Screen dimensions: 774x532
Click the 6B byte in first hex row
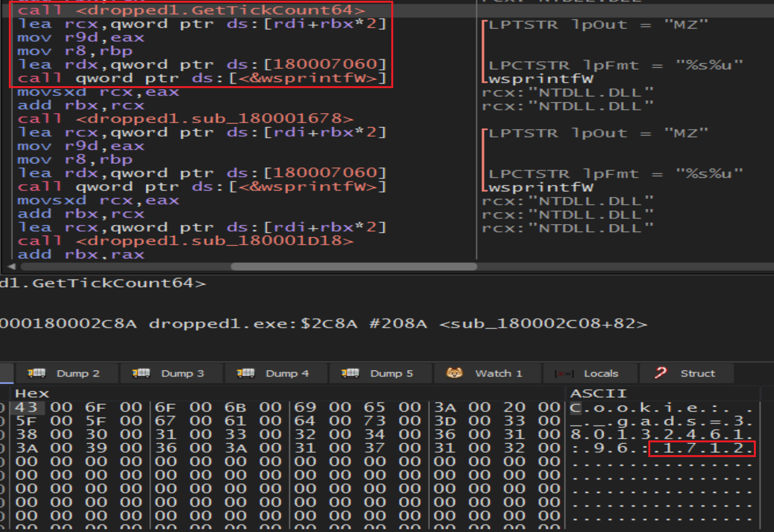tap(235, 407)
